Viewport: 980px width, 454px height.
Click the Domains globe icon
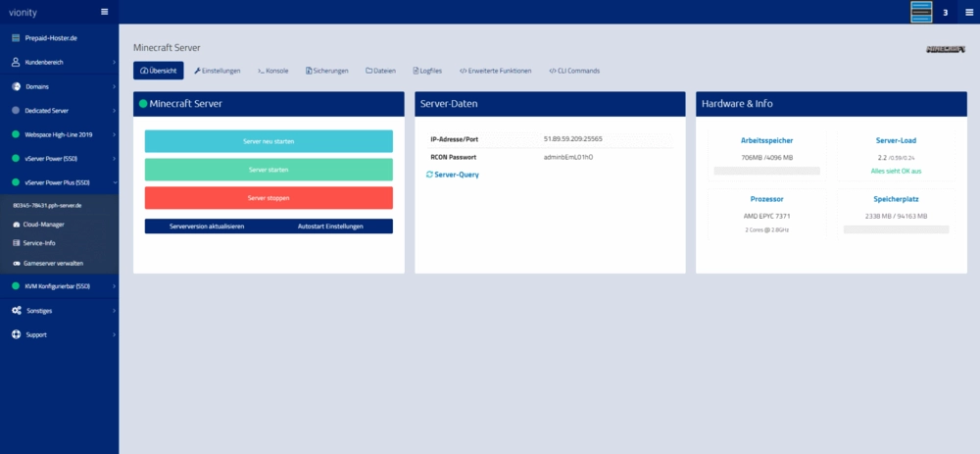click(x=17, y=86)
